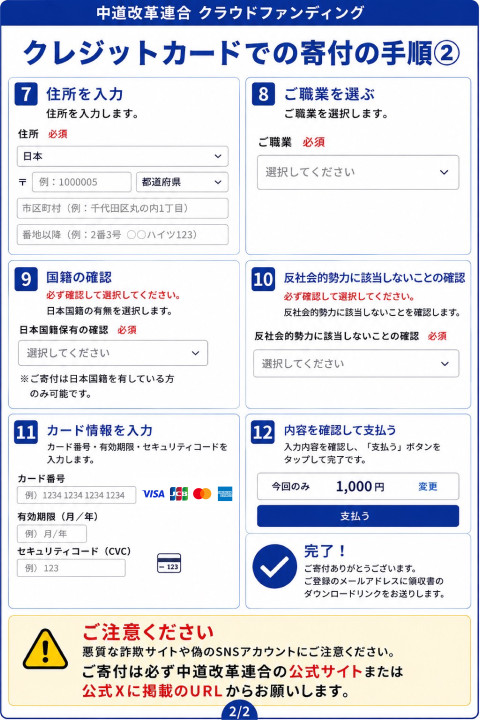Click the セキュリティコード CVC input field

pyautogui.click(x=71, y=568)
